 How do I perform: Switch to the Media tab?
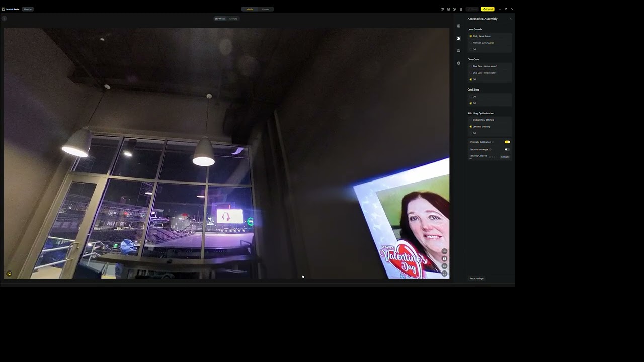click(250, 9)
